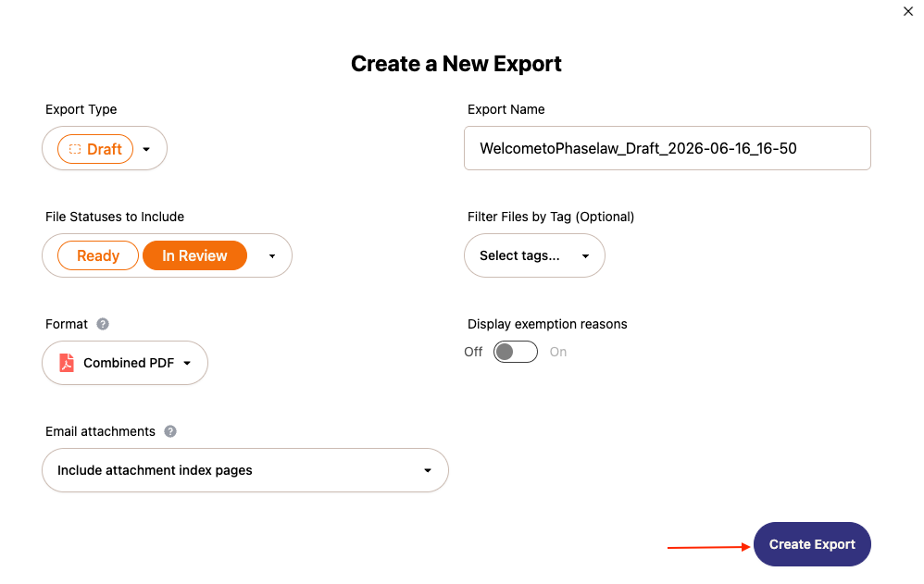Select the Ready status chip
This screenshot has width=924, height=584.
(98, 255)
